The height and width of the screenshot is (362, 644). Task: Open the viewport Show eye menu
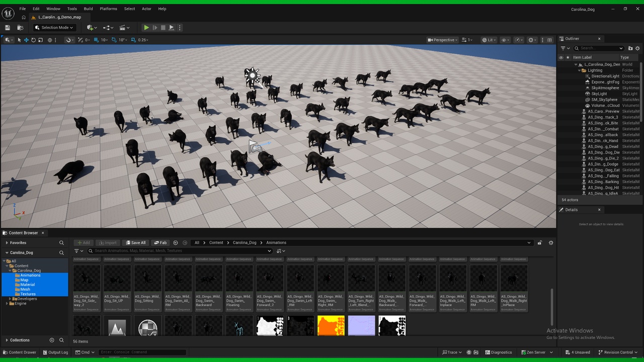click(x=505, y=40)
